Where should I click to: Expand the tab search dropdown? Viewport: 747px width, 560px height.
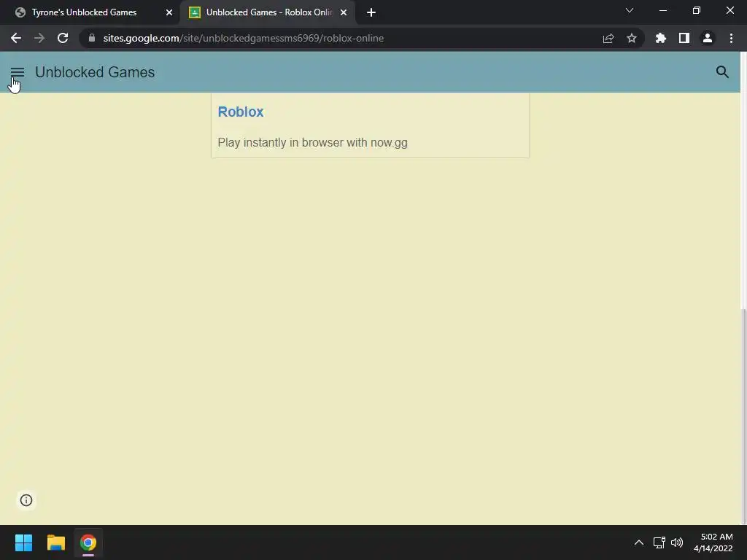(630, 10)
